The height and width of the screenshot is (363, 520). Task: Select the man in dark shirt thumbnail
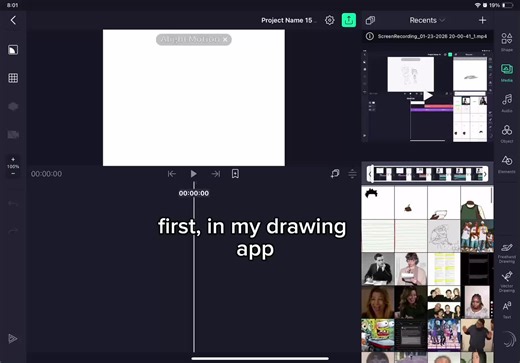pyautogui.click(x=477, y=335)
